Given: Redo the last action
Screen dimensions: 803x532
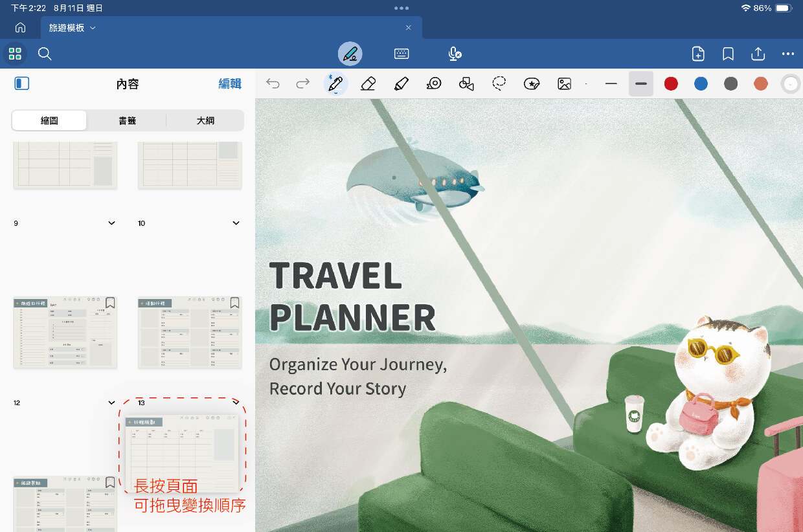Looking at the screenshot, I should (x=302, y=83).
